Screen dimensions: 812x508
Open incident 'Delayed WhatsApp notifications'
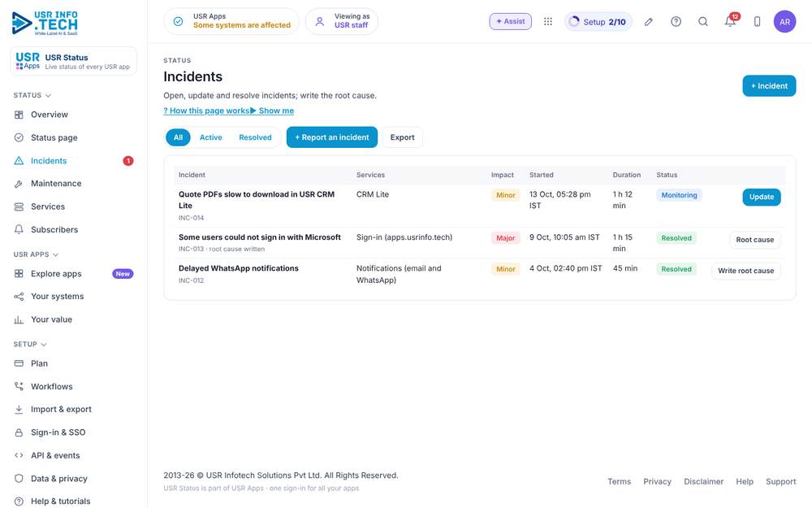(238, 268)
